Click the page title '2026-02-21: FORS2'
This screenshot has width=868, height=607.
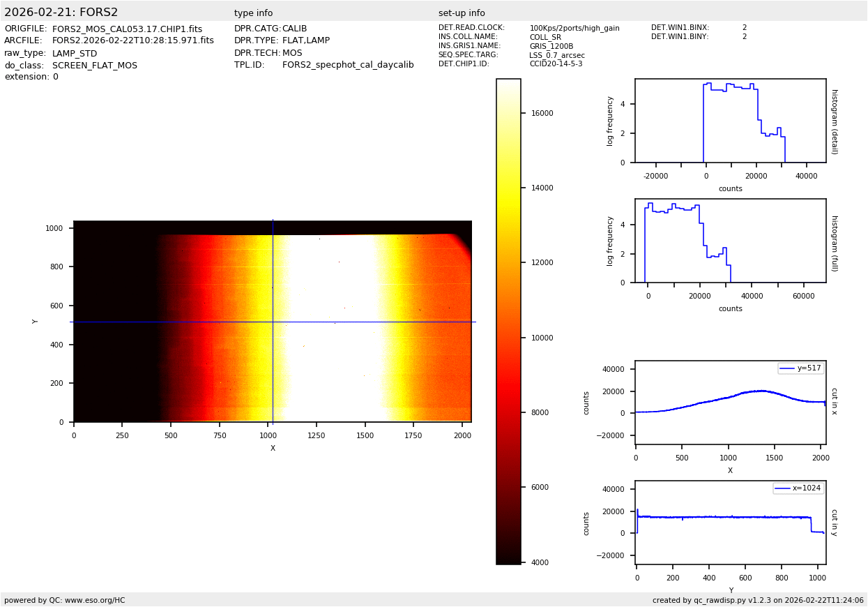point(61,13)
